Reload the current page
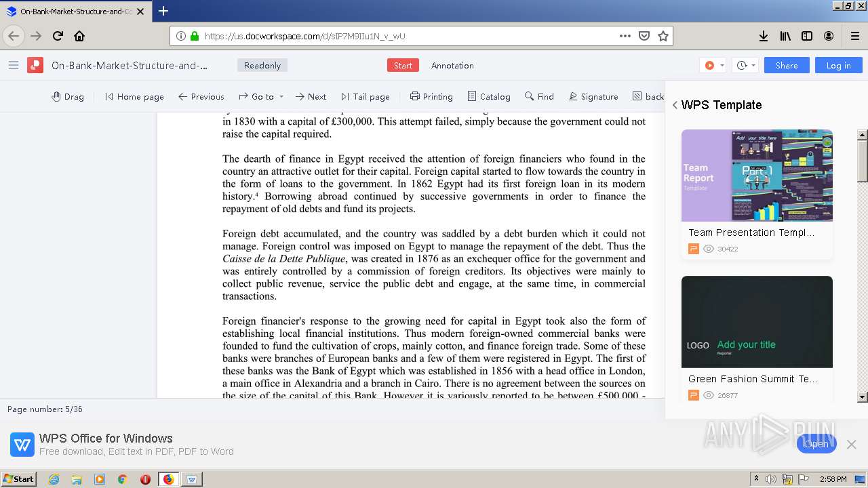Screen dimensions: 868x488 point(58,36)
